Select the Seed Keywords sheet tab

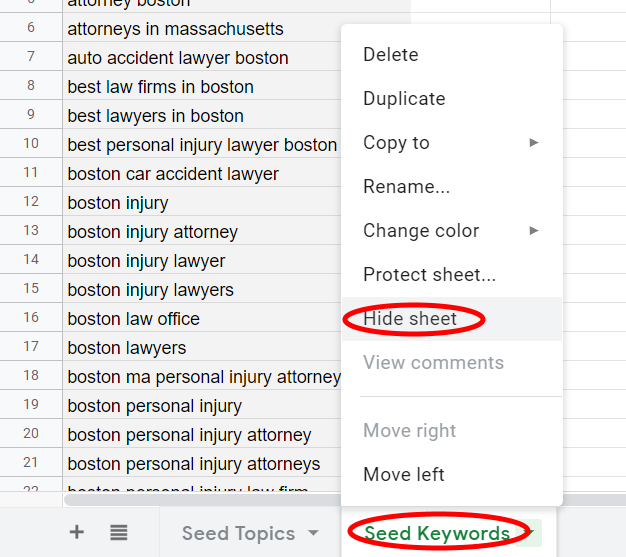(x=437, y=533)
